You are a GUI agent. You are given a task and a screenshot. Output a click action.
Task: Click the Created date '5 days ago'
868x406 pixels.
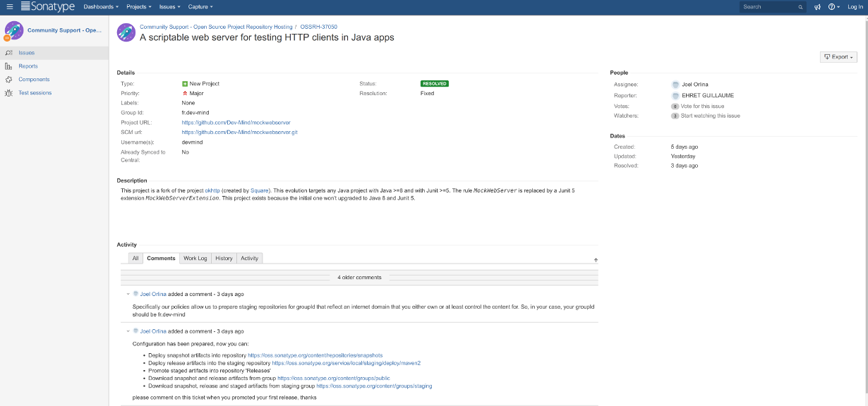coord(685,147)
